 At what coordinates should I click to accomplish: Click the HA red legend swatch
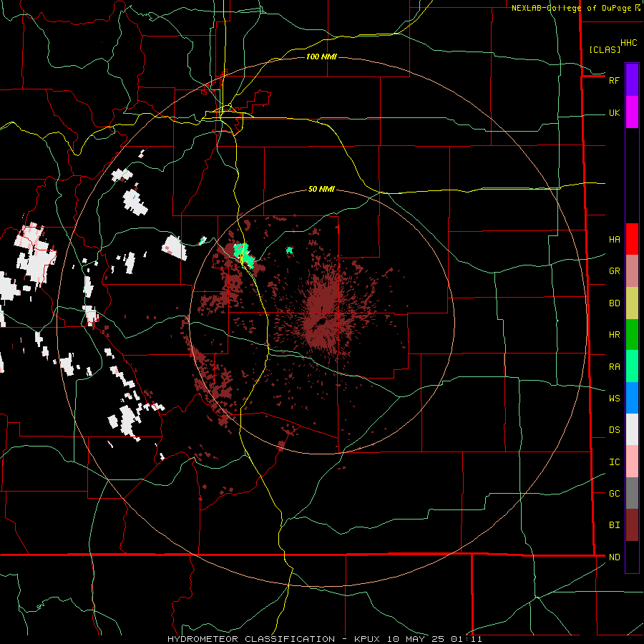[x=632, y=239]
